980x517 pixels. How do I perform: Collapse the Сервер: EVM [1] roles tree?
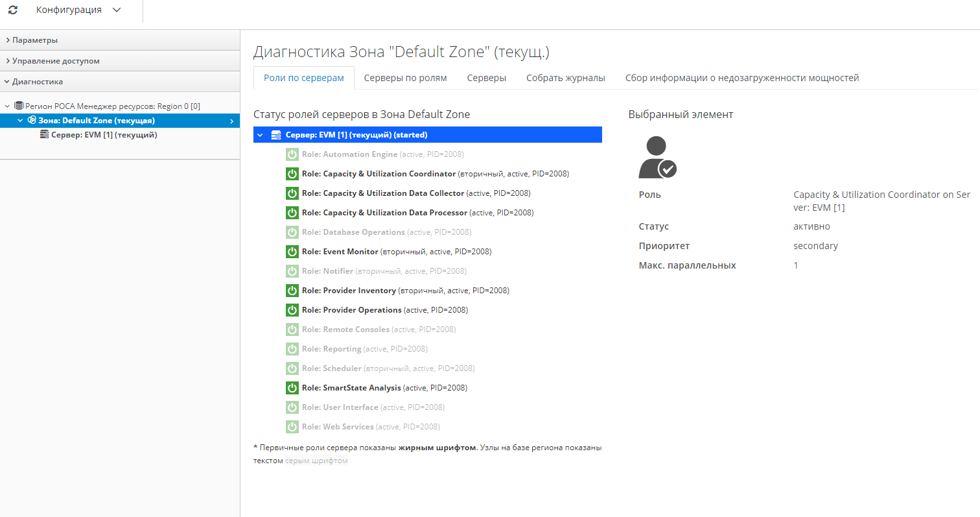tap(260, 135)
